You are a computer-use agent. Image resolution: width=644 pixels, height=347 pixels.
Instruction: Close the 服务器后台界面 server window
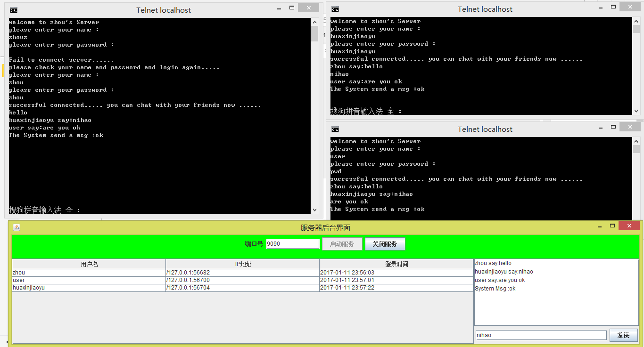tap(629, 226)
